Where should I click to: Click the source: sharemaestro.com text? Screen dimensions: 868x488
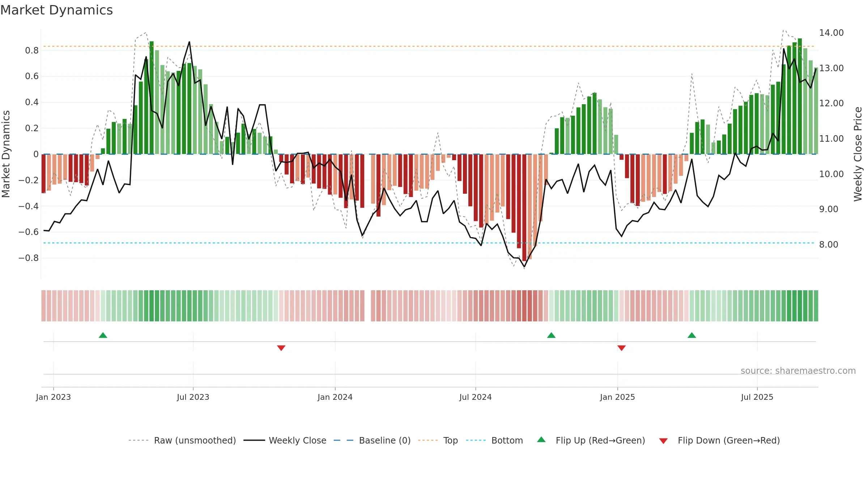tap(798, 371)
